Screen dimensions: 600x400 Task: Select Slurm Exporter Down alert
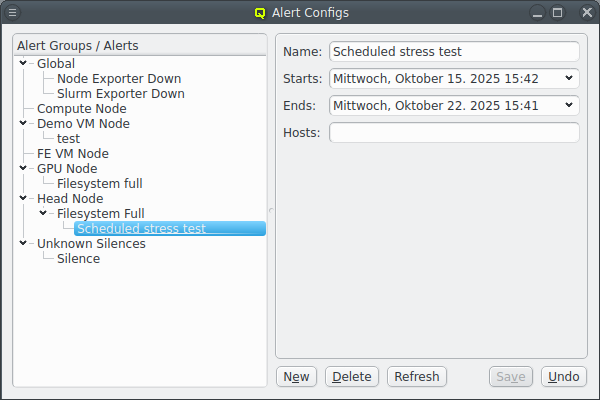[121, 93]
